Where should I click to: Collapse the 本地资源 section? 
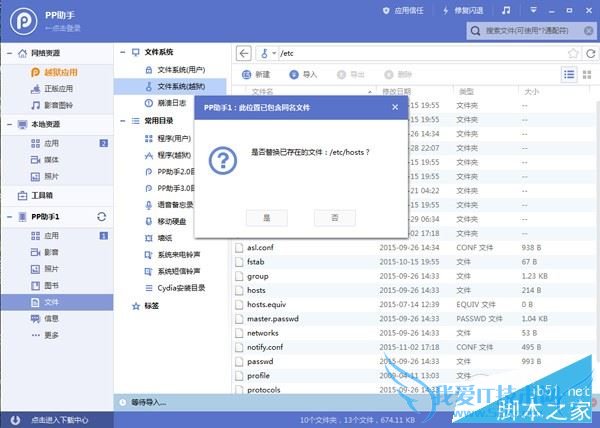(9, 124)
